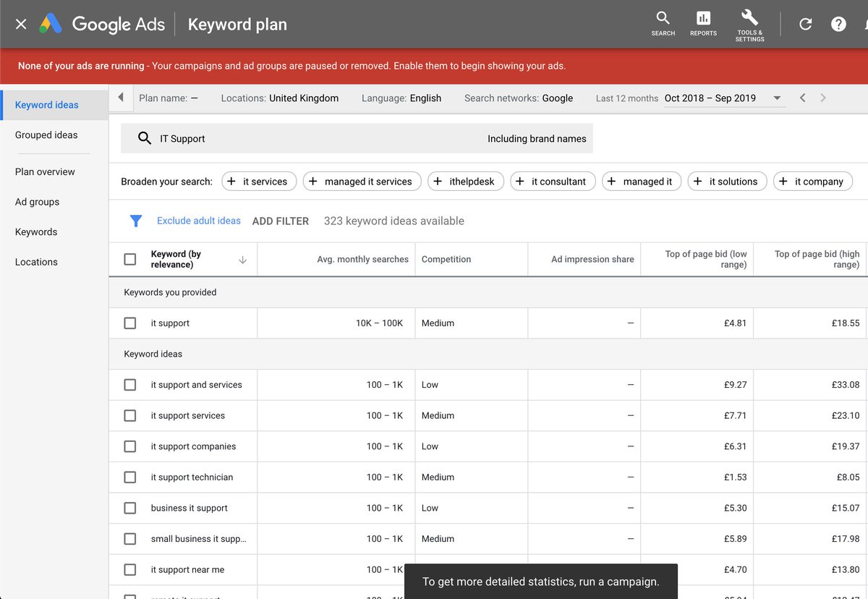Click the '10K – 100K' searches value

pyautogui.click(x=379, y=323)
